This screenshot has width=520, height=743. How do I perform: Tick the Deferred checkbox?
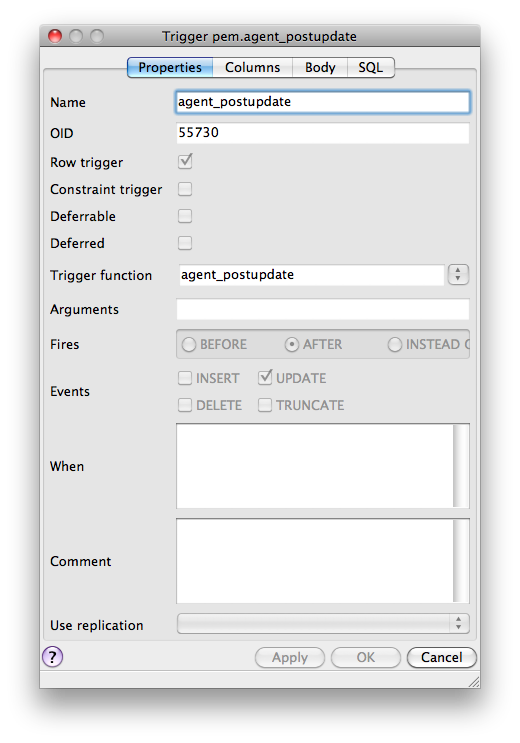(x=185, y=243)
